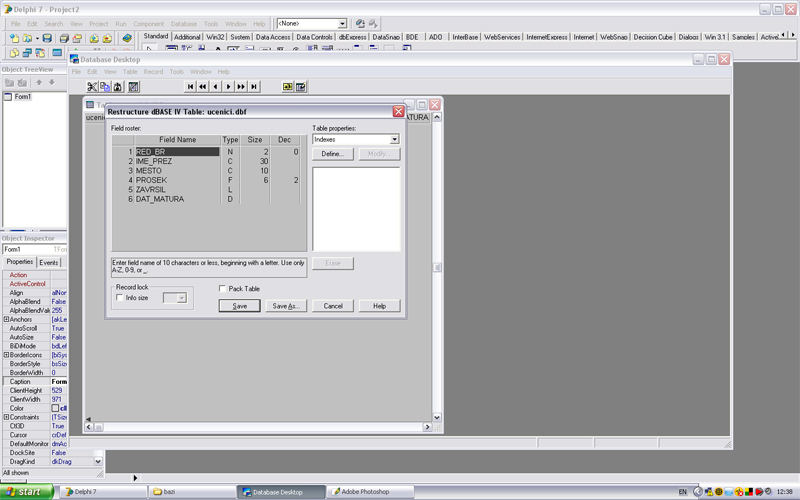The height and width of the screenshot is (500, 800).
Task: Click Delphi's Open file toolbar icon
Action: pos(27,38)
